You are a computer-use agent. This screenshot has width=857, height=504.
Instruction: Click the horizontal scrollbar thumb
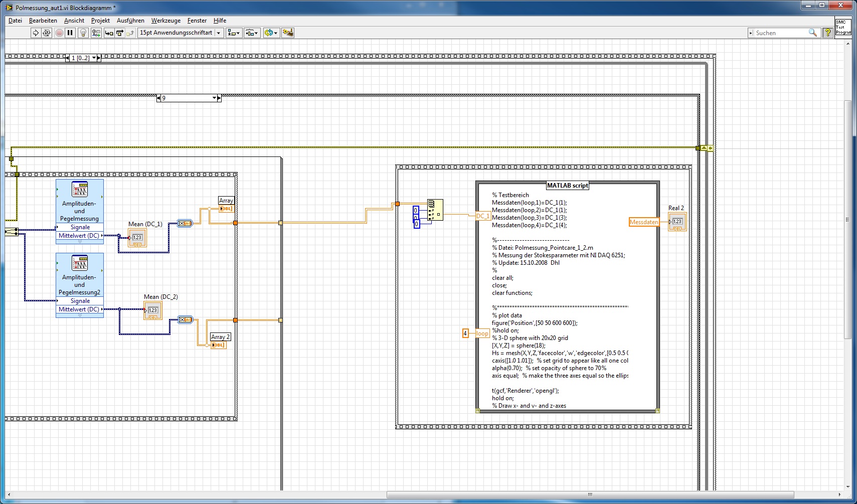click(x=590, y=494)
